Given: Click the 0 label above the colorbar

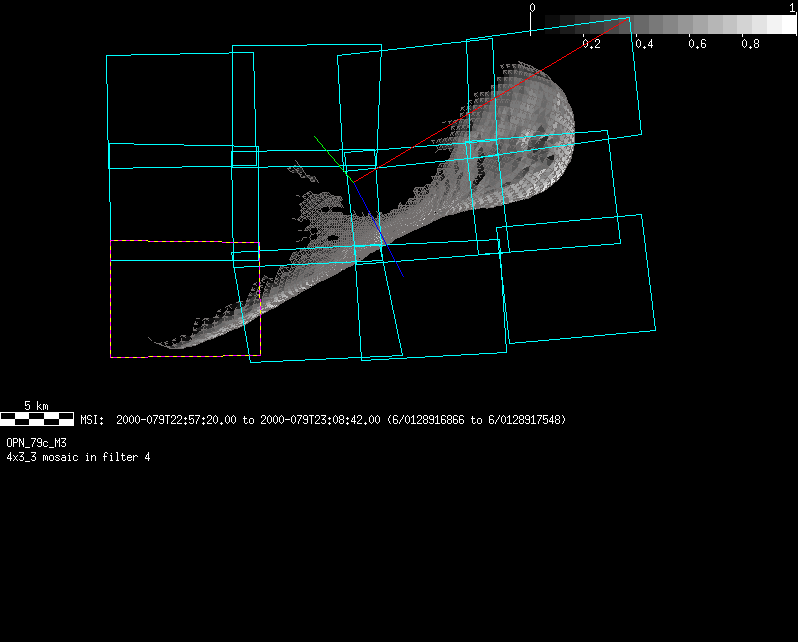Looking at the screenshot, I should (x=532, y=8).
